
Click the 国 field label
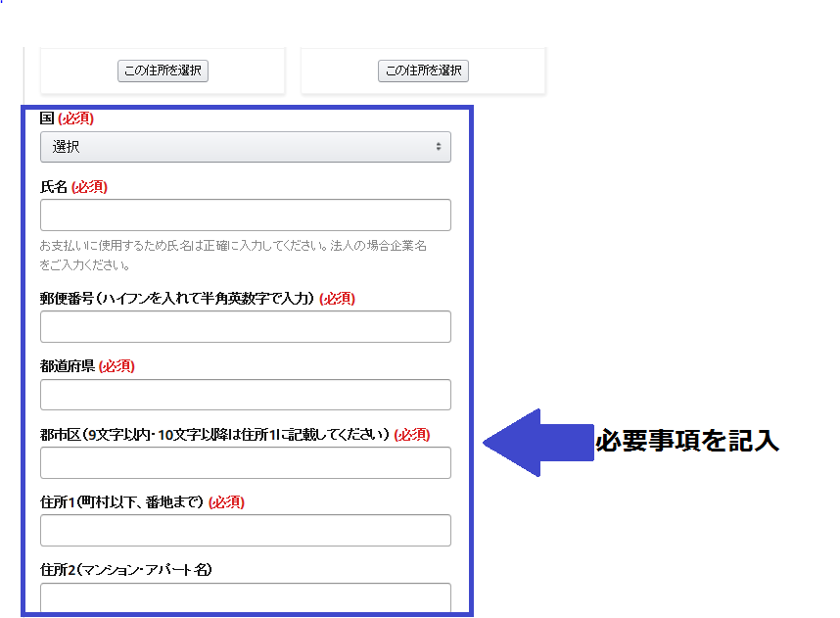tap(46, 119)
